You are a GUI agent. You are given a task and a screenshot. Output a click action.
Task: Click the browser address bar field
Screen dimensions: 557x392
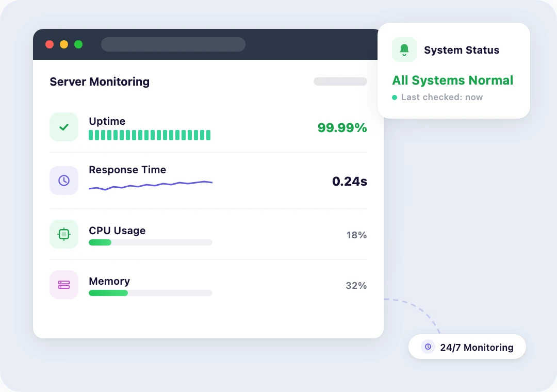click(173, 44)
